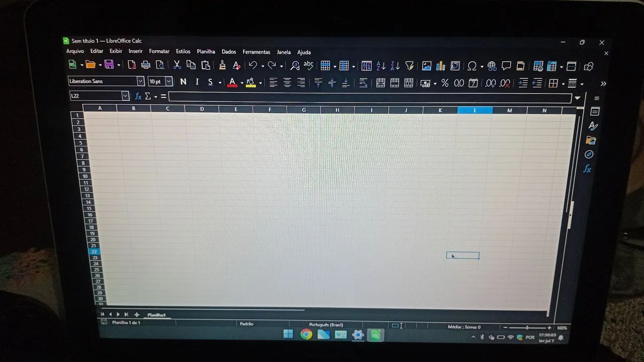
Task: Click the Insert Chart icon
Action: click(441, 66)
